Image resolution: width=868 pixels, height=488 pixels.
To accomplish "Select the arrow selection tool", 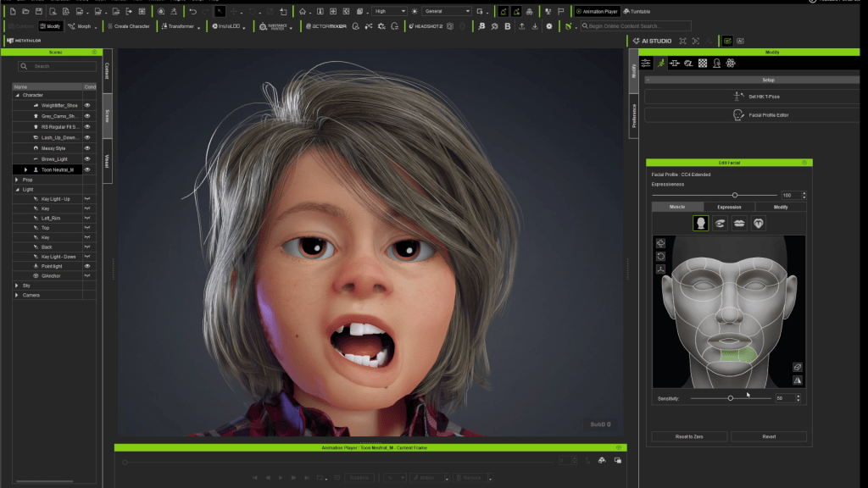I will [220, 11].
